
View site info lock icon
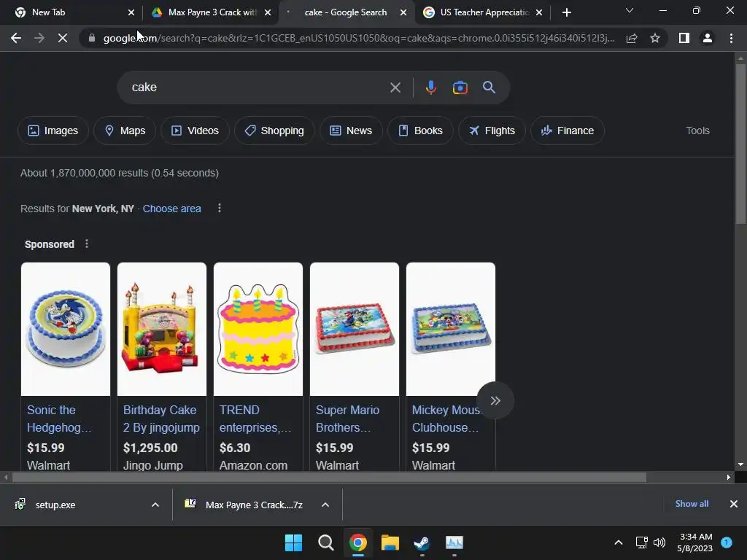(x=91, y=38)
